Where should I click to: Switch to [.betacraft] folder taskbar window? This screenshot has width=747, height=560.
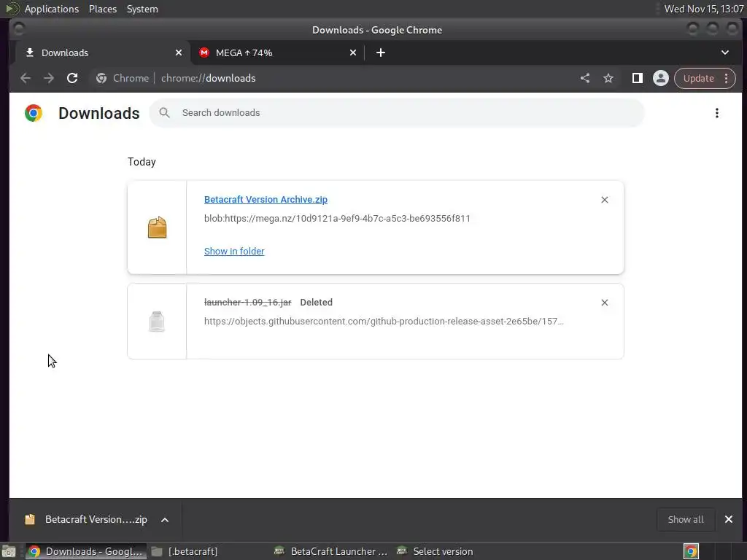(x=185, y=551)
